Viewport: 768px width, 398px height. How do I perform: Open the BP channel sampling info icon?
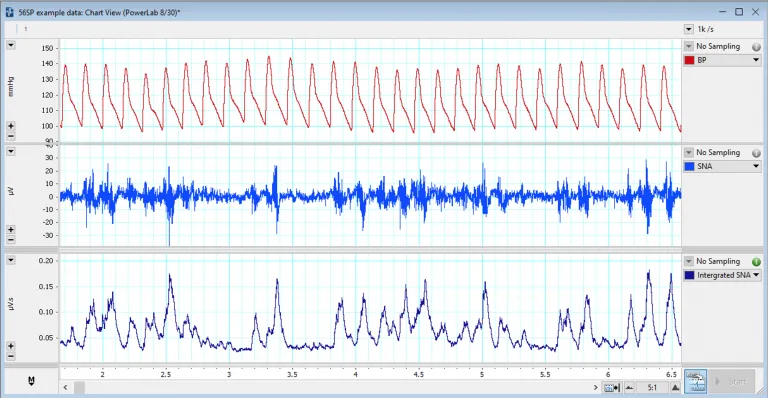pyautogui.click(x=756, y=47)
